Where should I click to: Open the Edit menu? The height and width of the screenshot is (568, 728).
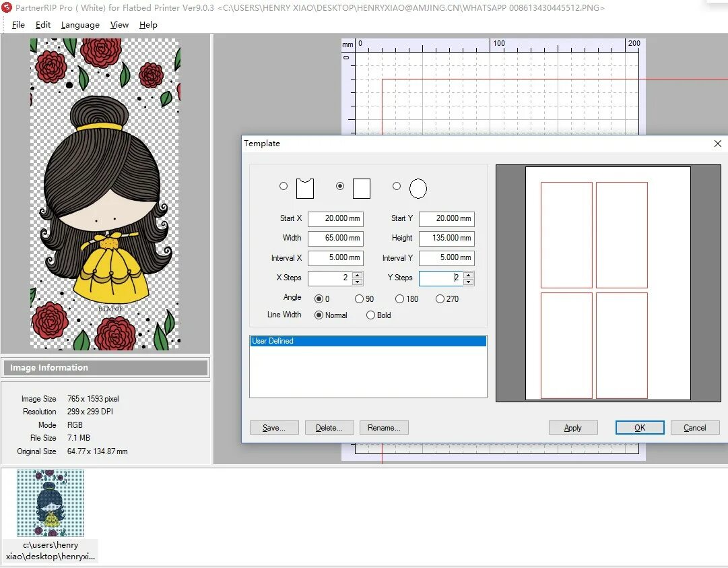(x=42, y=25)
